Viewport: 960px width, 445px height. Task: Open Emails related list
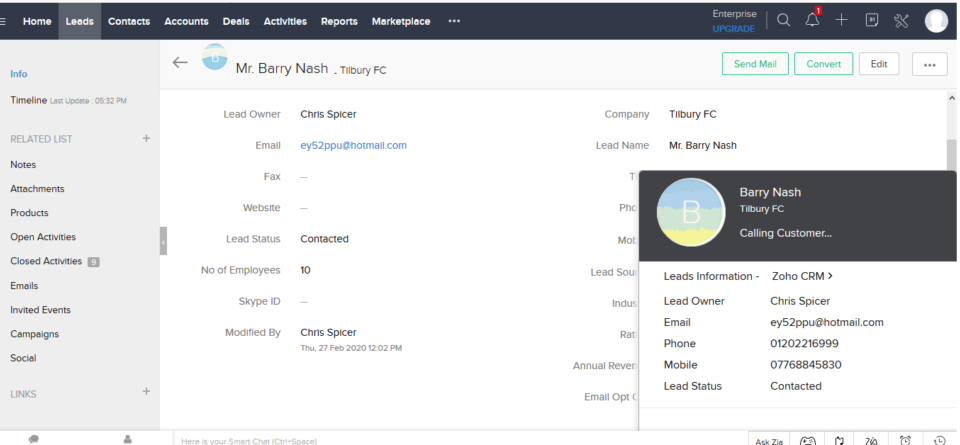click(x=24, y=286)
